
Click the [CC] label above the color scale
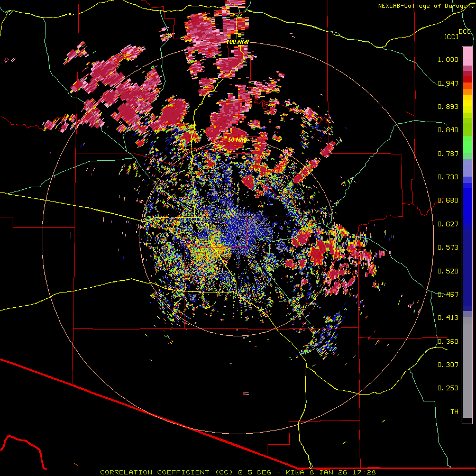451,36
